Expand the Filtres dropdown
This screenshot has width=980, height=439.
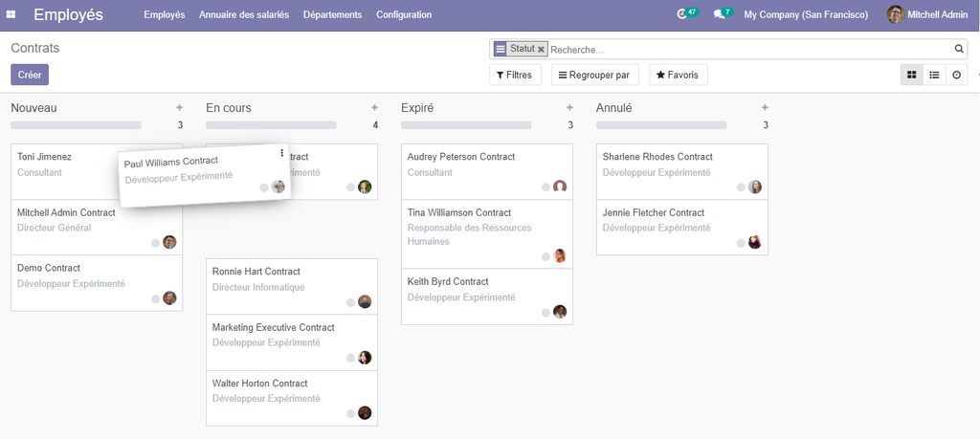click(x=515, y=75)
